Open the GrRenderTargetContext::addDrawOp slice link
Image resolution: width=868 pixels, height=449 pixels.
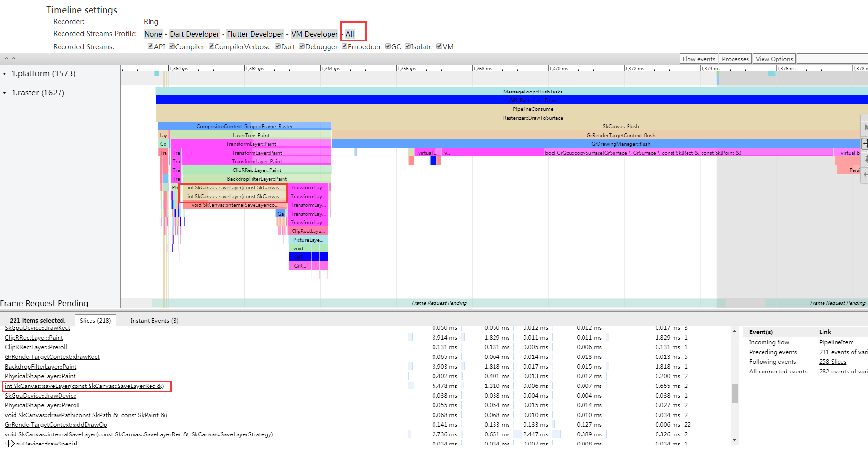[56, 424]
